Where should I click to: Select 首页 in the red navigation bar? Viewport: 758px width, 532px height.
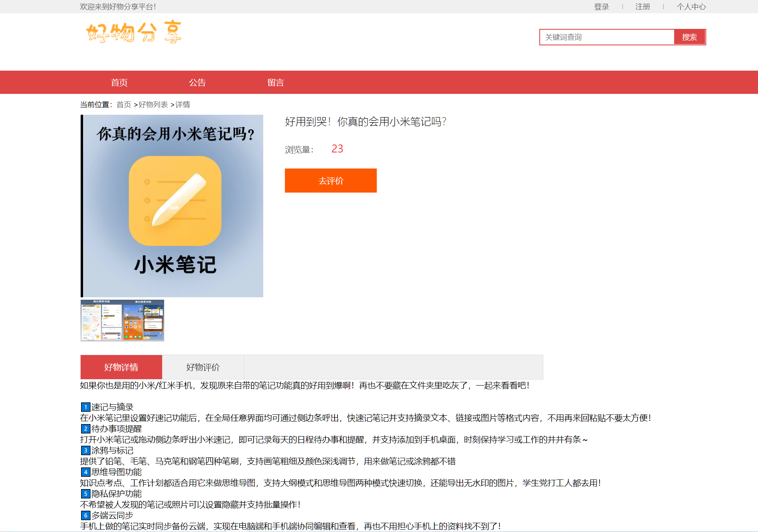coord(119,82)
